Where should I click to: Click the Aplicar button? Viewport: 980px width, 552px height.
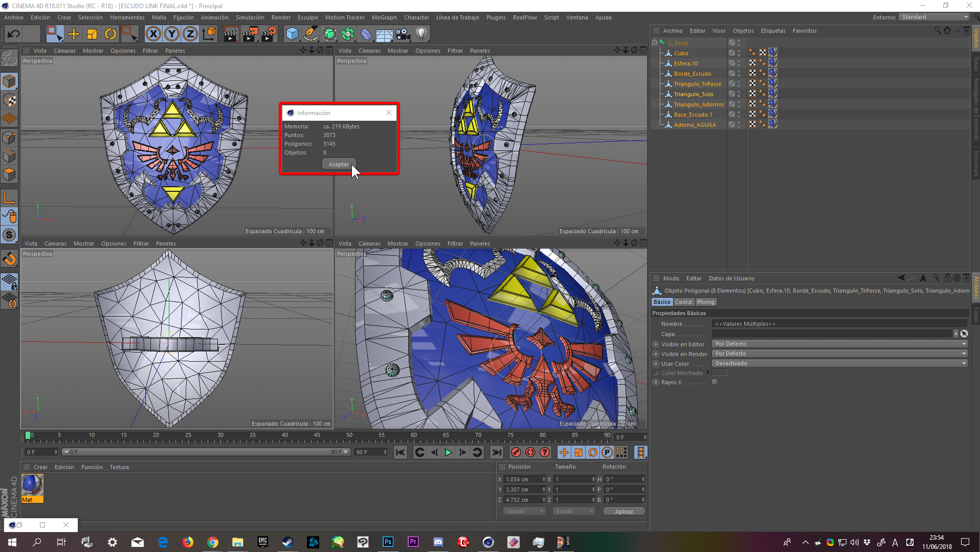point(623,512)
